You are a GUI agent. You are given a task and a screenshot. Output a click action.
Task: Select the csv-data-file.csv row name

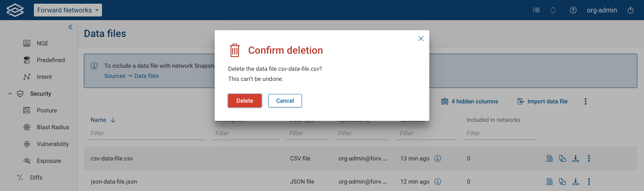coord(112,158)
